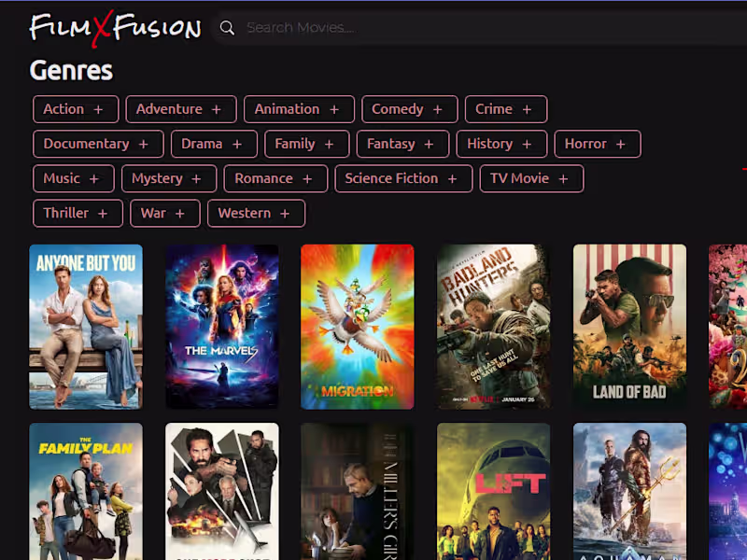Open The Marvels movie poster
Image resolution: width=747 pixels, height=560 pixels.
tap(222, 327)
